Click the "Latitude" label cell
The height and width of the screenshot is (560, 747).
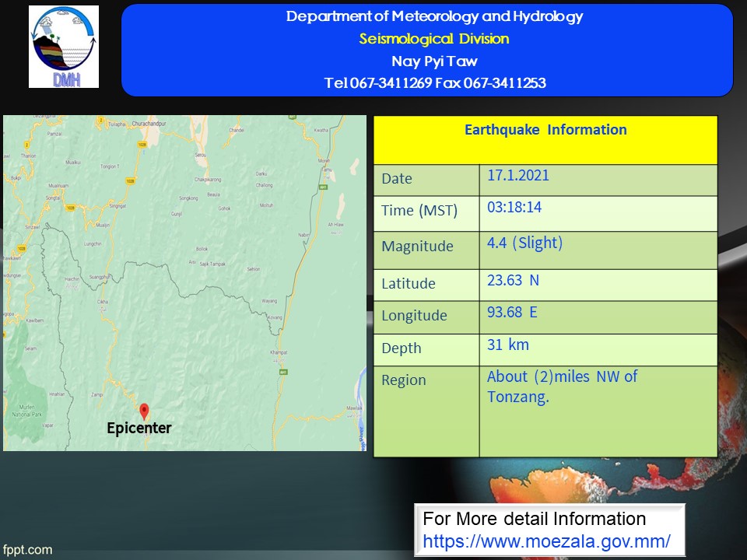coord(426,285)
